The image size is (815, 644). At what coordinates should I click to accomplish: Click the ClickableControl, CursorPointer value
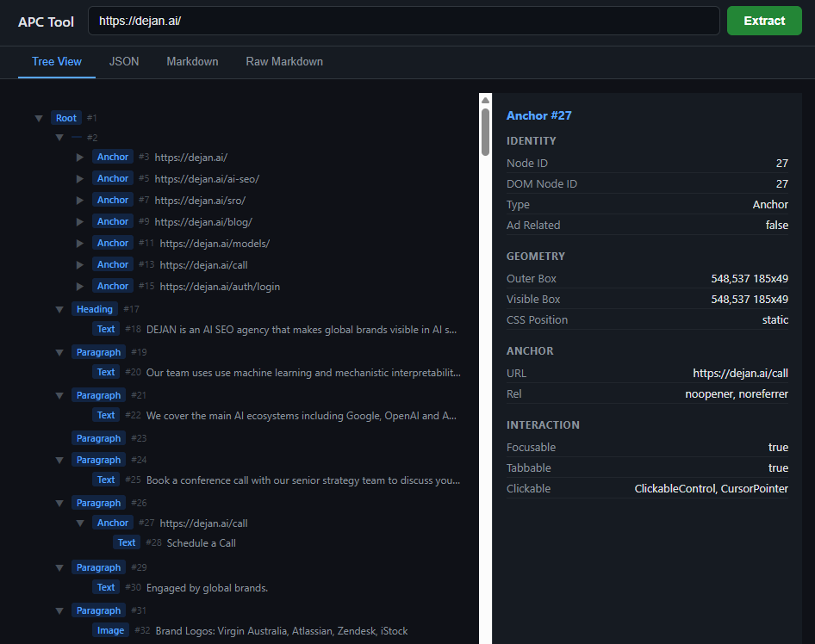click(x=711, y=489)
